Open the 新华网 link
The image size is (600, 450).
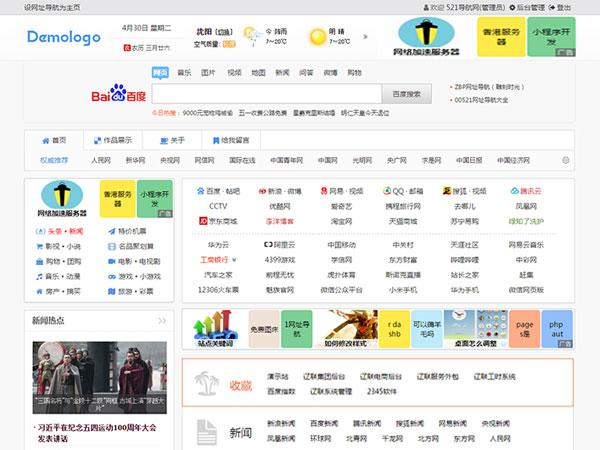tap(135, 160)
